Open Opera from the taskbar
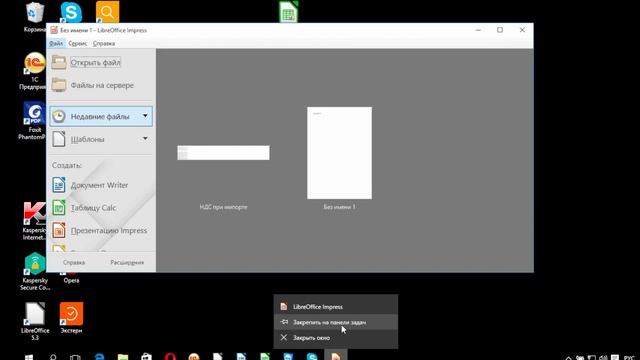 click(170, 357)
